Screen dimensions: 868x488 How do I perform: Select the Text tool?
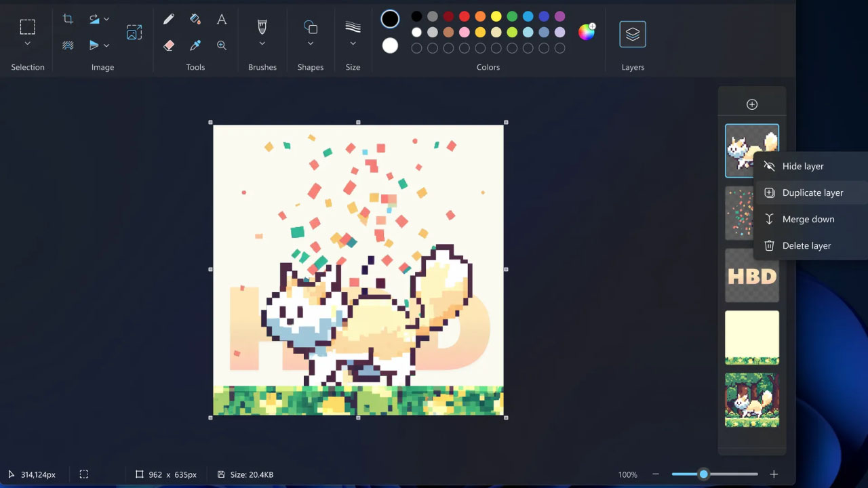pyautogui.click(x=222, y=20)
